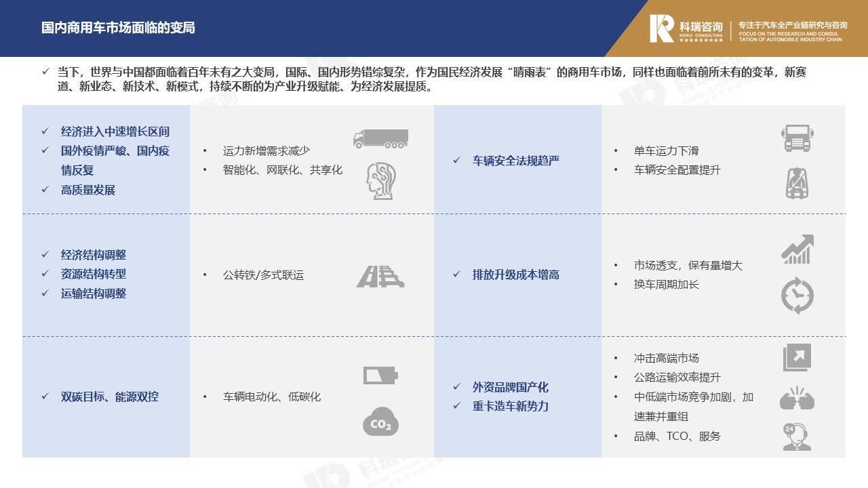Select the bullet 公路运输效率提升
Screen dimensions: 868x488
tap(677, 378)
